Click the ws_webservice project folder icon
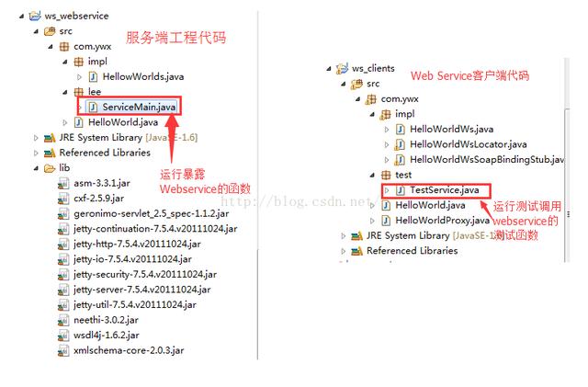The width and height of the screenshot is (588, 387). 35,16
